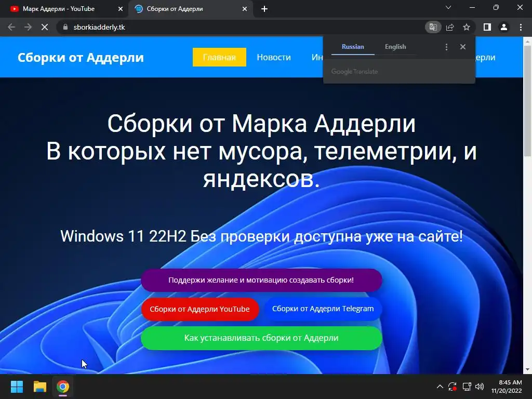Stop loading the page
The image size is (532, 399).
(x=45, y=27)
